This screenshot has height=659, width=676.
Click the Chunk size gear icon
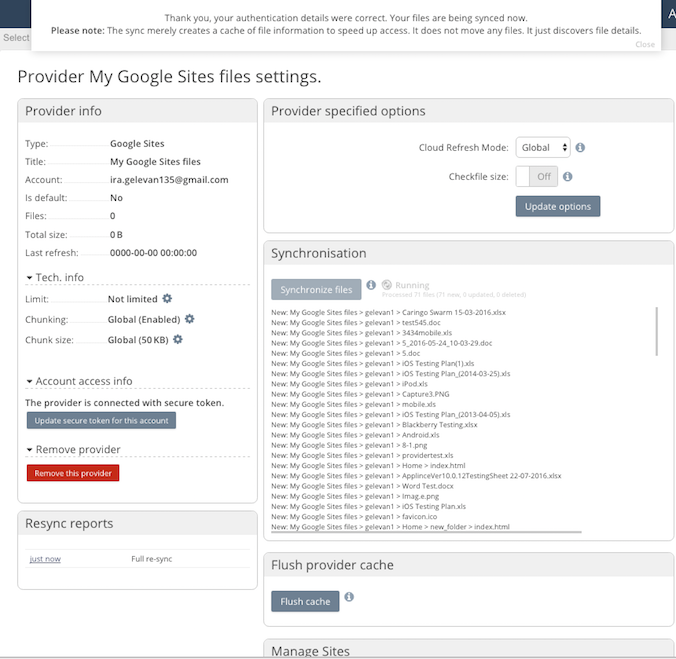point(178,339)
